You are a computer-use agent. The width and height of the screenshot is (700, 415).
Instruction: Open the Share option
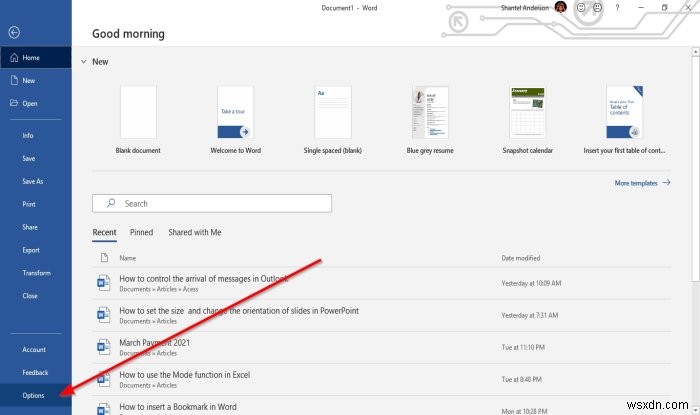pyautogui.click(x=36, y=227)
